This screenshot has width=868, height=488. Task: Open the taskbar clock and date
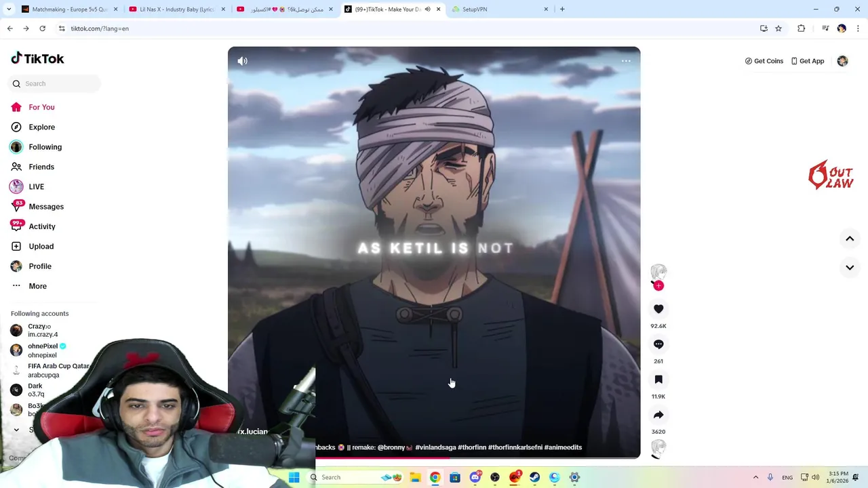(x=838, y=477)
